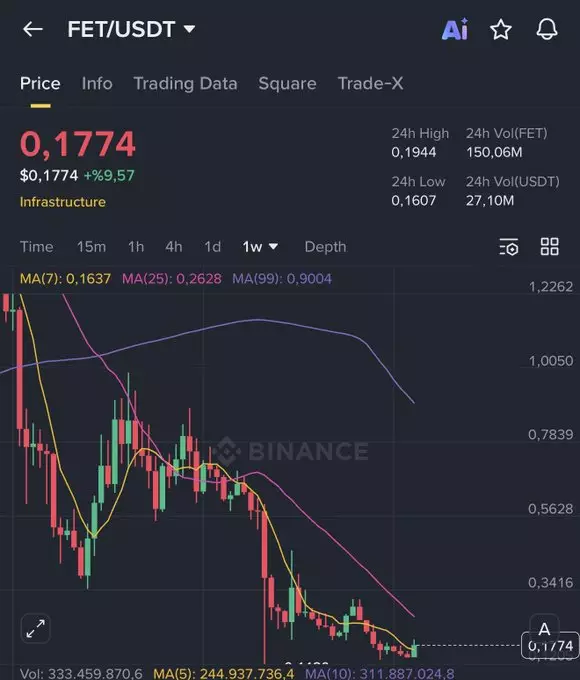Open the AI assistant icon

click(455, 29)
